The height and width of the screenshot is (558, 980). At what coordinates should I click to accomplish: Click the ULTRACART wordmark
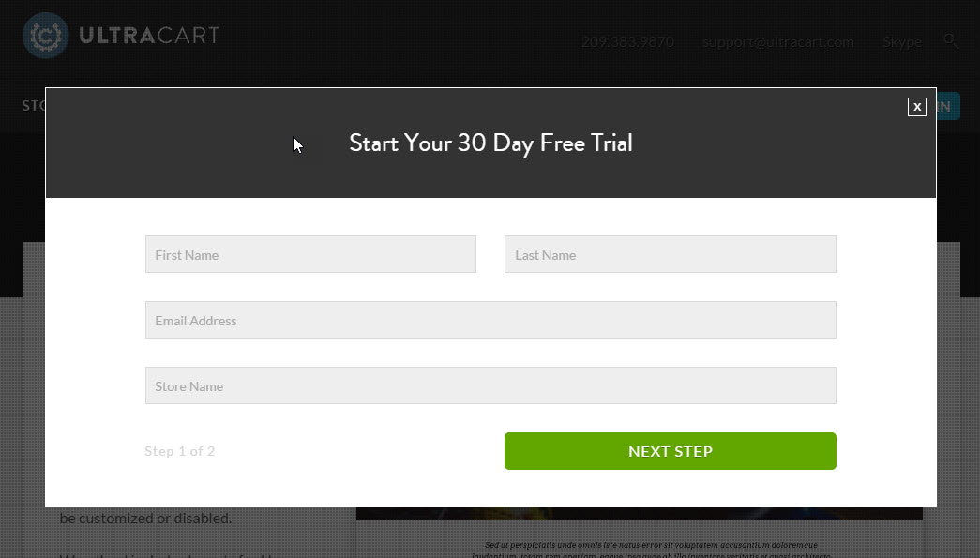pos(149,35)
